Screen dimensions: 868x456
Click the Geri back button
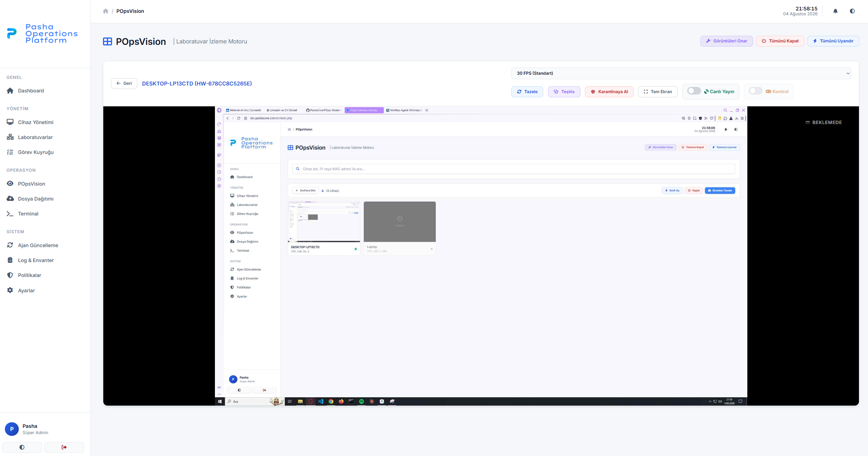point(124,83)
